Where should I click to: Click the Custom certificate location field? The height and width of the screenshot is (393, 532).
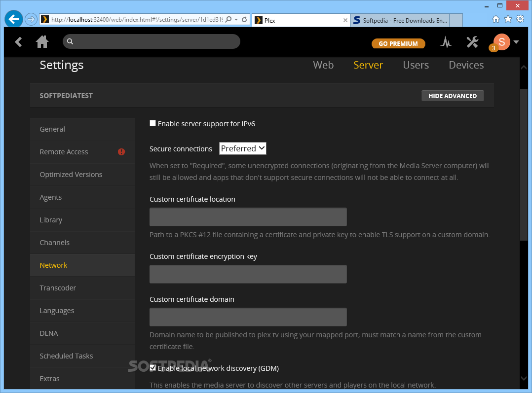(248, 217)
